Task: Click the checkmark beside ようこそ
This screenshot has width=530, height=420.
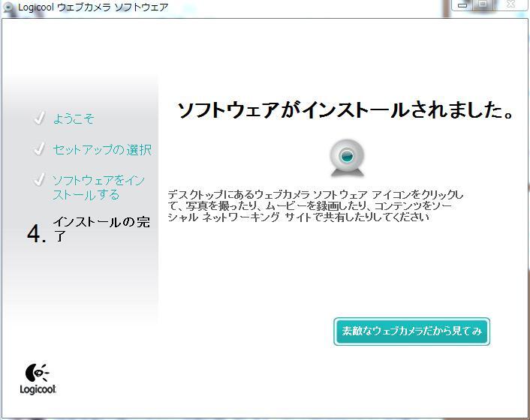Action: tap(39, 118)
